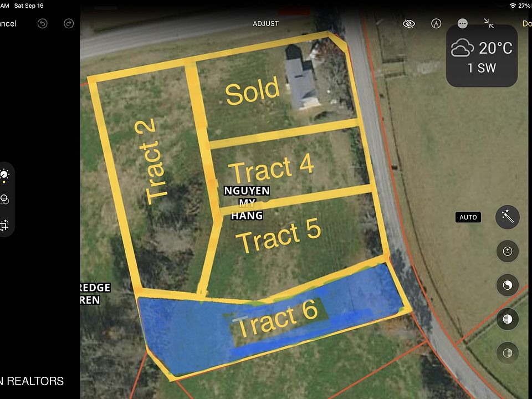Tap the ADJUST title at top
532x399 pixels.
pyautogui.click(x=265, y=23)
